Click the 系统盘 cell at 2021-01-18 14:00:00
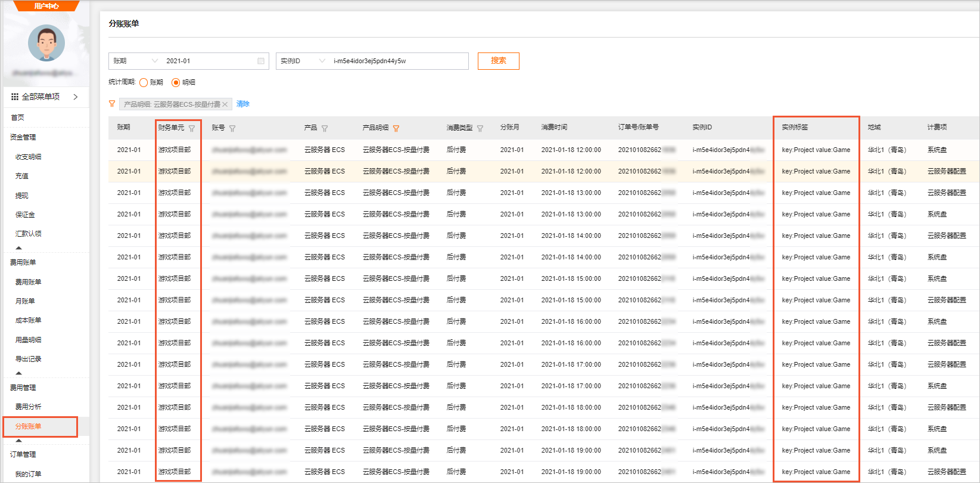980x483 pixels. pos(937,257)
